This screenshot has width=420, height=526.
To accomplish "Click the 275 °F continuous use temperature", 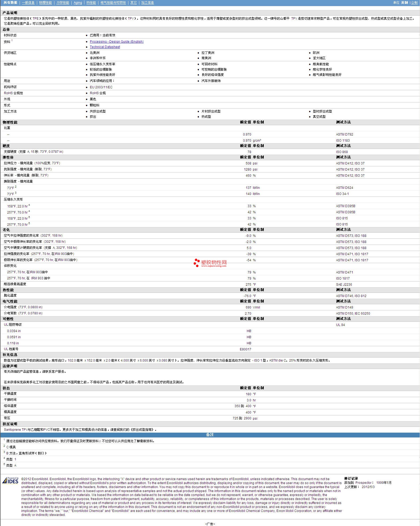I will [251, 285].
